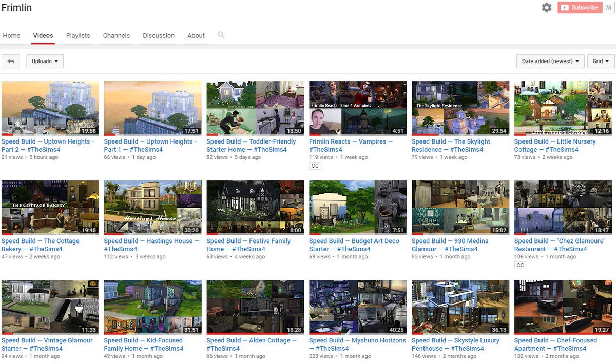Click Alden Cottage title link

coord(252,345)
